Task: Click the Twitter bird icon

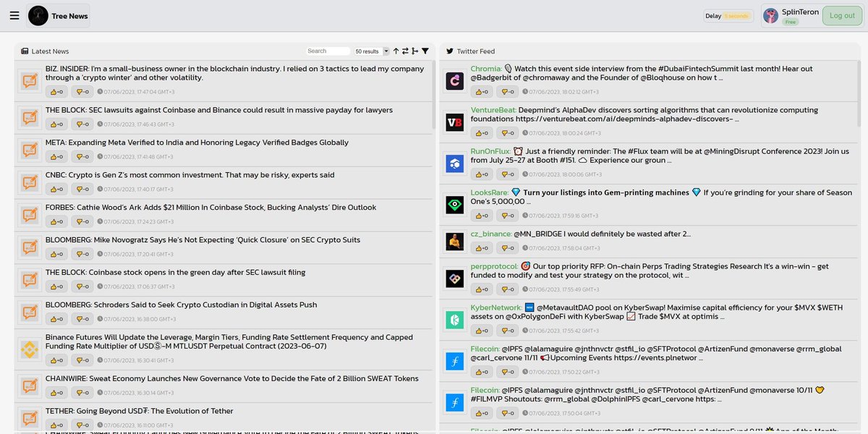Action: tap(450, 51)
